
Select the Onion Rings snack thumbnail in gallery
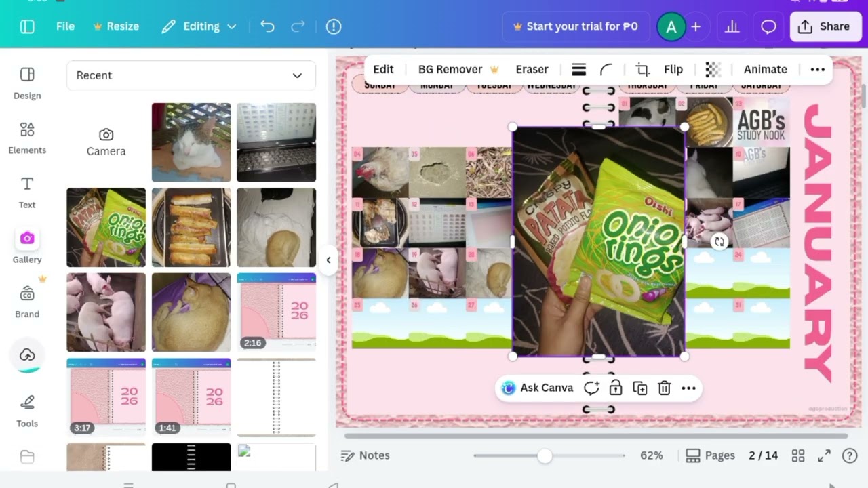pyautogui.click(x=106, y=228)
